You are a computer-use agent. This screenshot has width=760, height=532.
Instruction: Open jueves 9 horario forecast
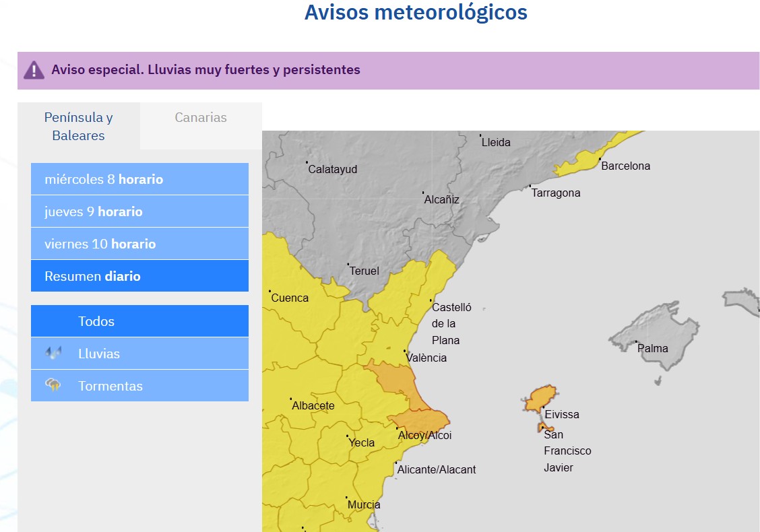(139, 211)
